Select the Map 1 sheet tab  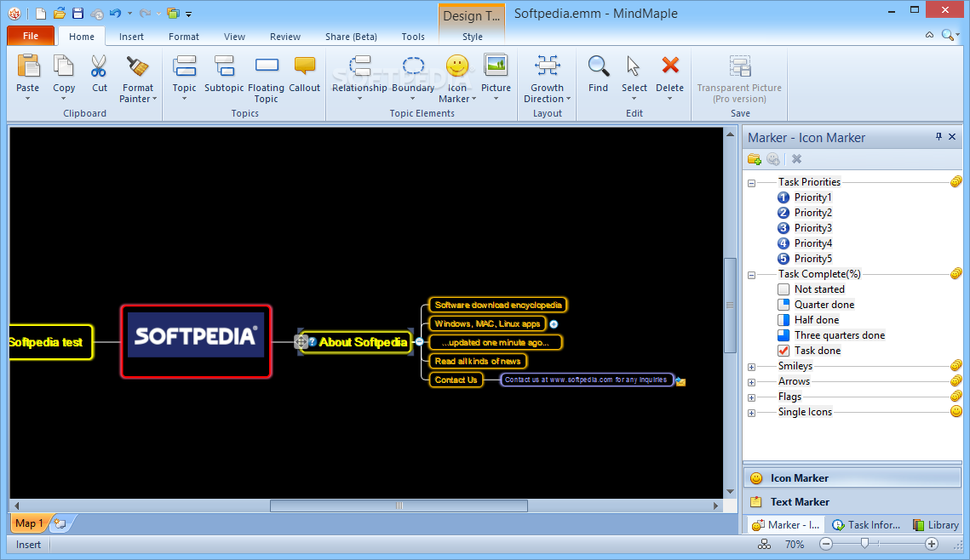click(x=28, y=523)
